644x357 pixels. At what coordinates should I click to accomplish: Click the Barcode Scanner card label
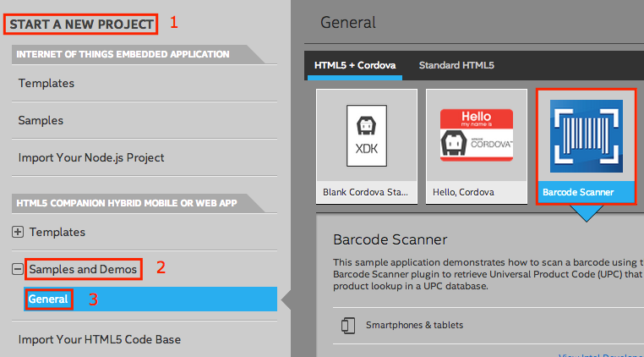578,192
